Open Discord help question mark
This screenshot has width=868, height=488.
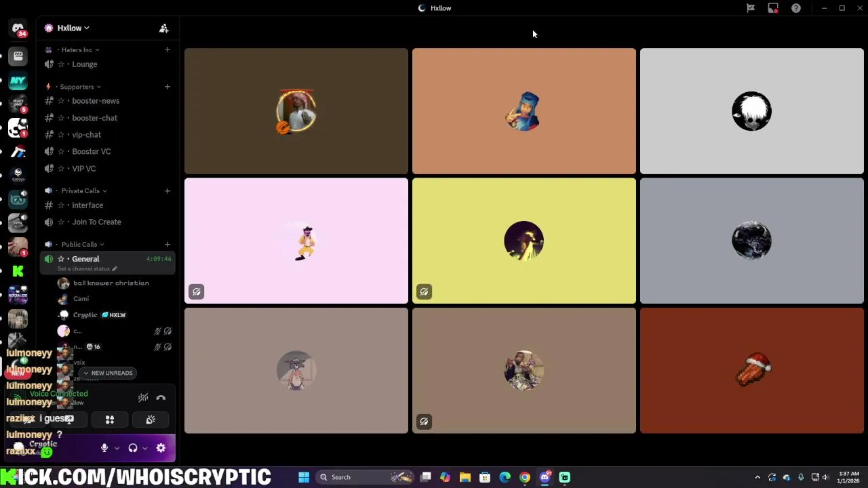pyautogui.click(x=796, y=8)
